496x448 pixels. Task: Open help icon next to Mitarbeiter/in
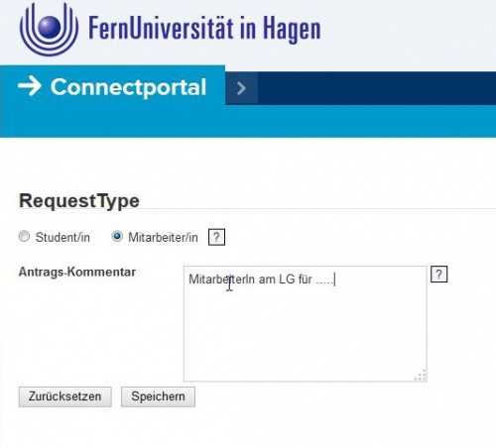point(216,237)
